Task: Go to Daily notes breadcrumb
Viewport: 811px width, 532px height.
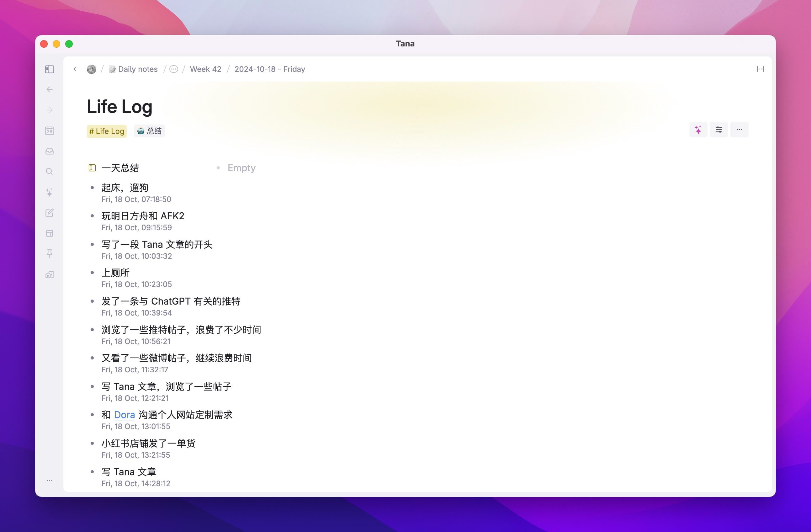Action: click(137, 69)
